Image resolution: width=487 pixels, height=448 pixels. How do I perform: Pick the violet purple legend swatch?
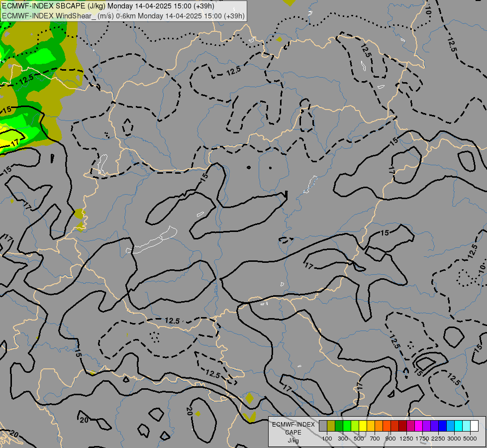(x=426, y=426)
